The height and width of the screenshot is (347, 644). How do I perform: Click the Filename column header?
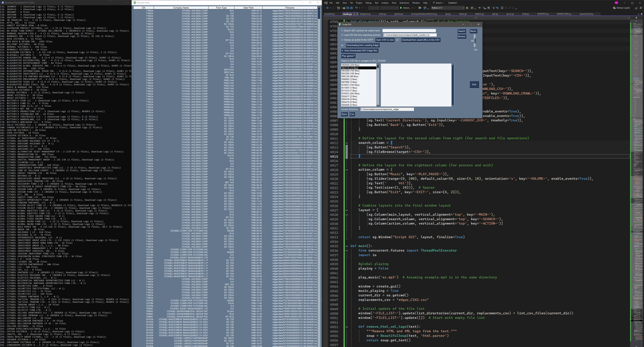tap(290, 8)
